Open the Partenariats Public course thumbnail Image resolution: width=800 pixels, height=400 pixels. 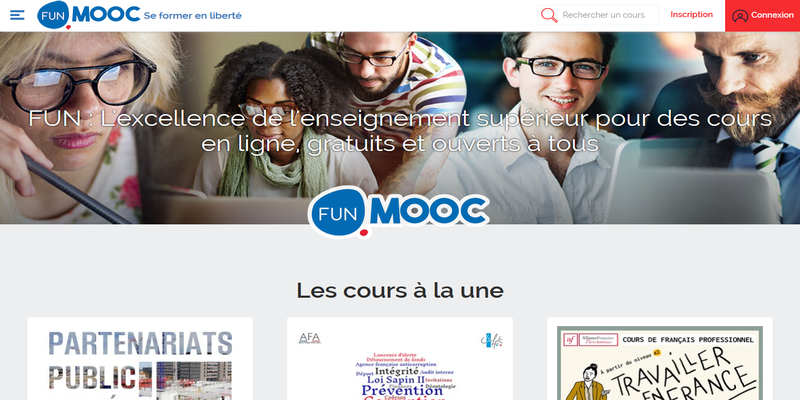[x=140, y=359]
